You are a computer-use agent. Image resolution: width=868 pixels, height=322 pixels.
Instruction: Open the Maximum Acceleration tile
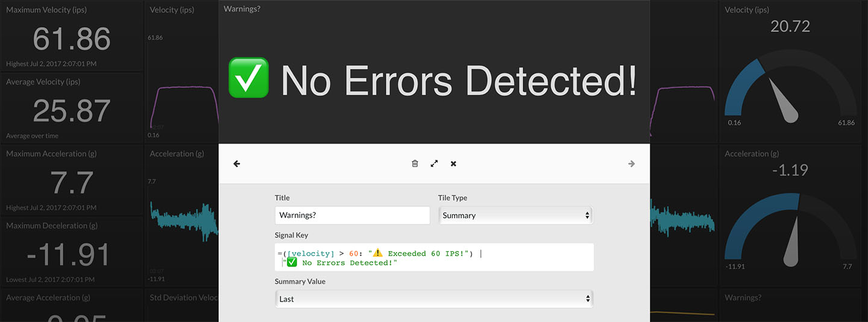pyautogui.click(x=72, y=180)
